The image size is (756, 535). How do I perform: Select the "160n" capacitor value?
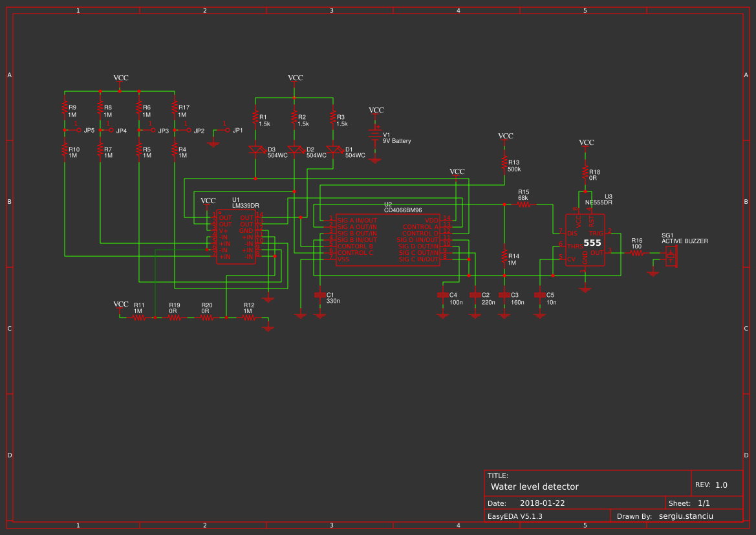pos(517,303)
